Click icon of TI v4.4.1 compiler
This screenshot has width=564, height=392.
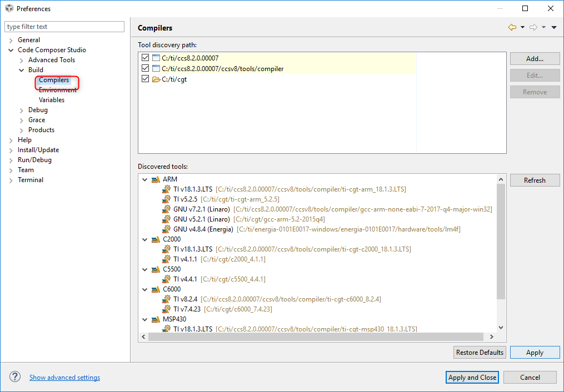pyautogui.click(x=166, y=279)
